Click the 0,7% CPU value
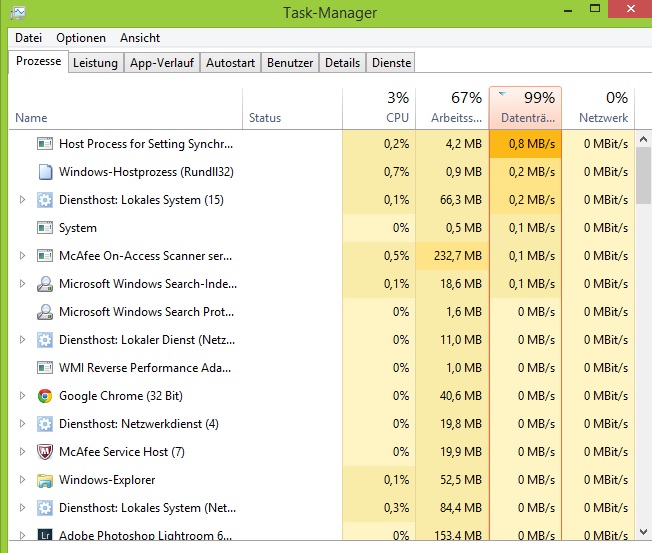Screen dimensions: 652x553 coord(397,172)
